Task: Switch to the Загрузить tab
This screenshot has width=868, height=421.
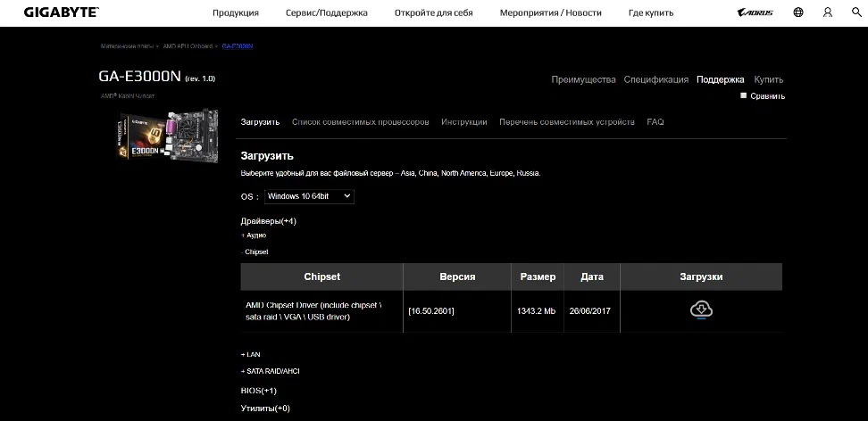Action: (x=260, y=121)
